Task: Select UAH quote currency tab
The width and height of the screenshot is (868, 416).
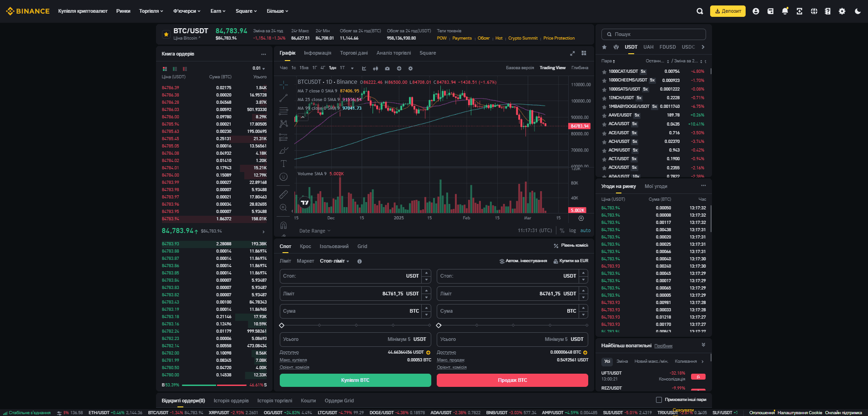Action: point(648,47)
